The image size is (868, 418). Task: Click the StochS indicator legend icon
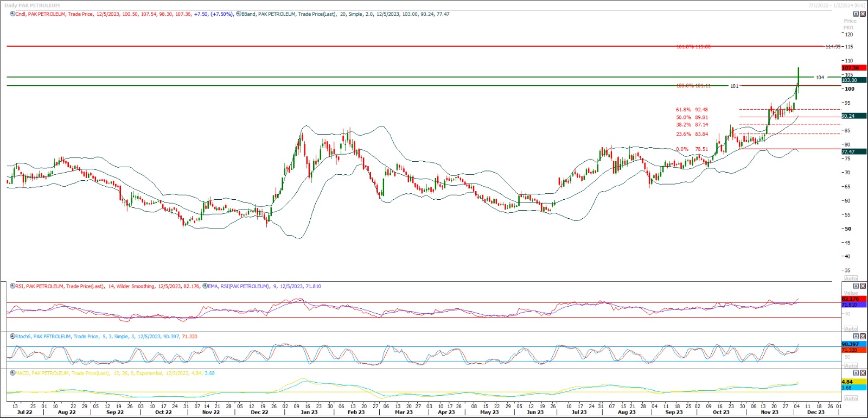12,337
